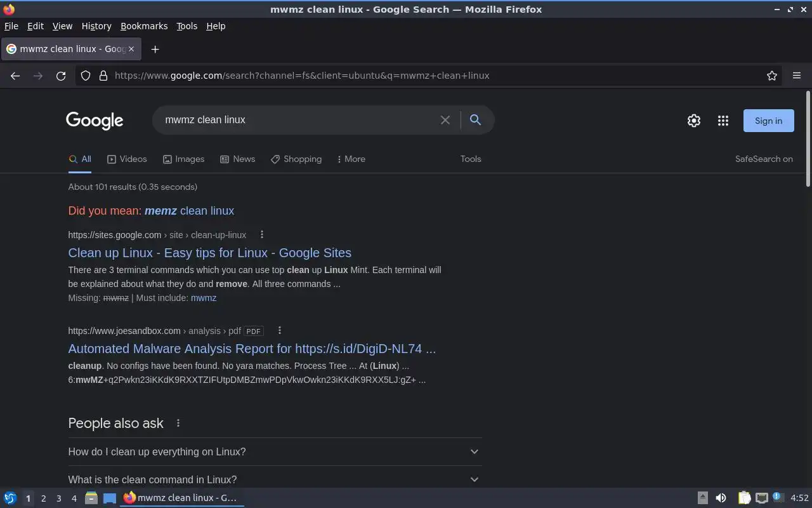Open People also ask options menu

tap(178, 423)
